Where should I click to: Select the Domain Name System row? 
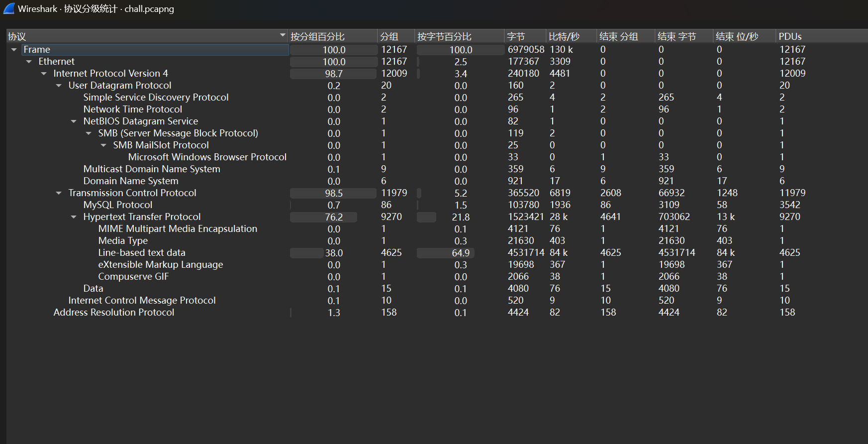(131, 181)
